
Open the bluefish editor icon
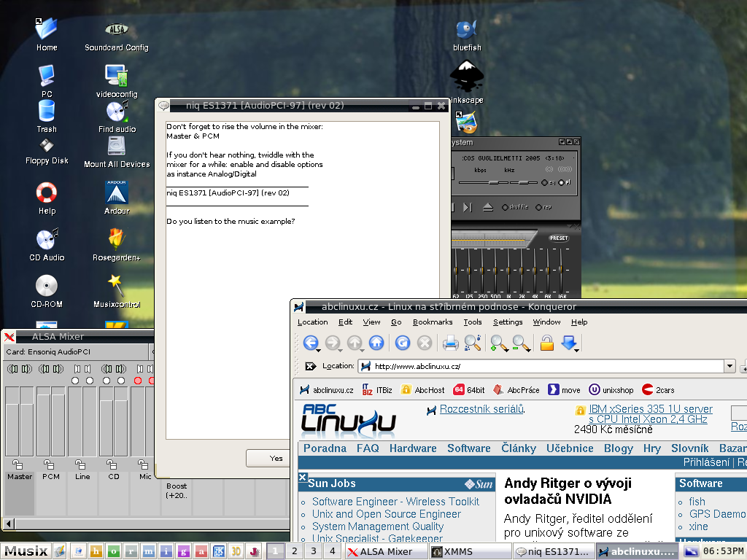click(467, 36)
